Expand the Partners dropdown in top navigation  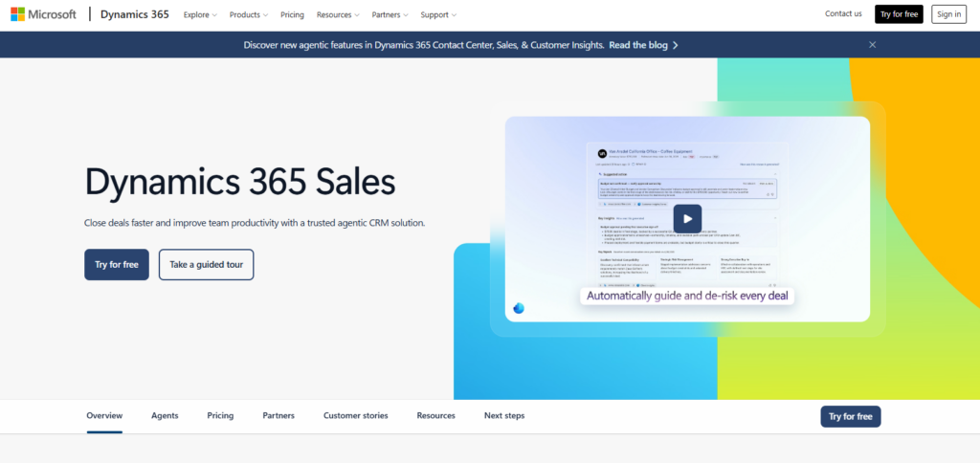390,14
